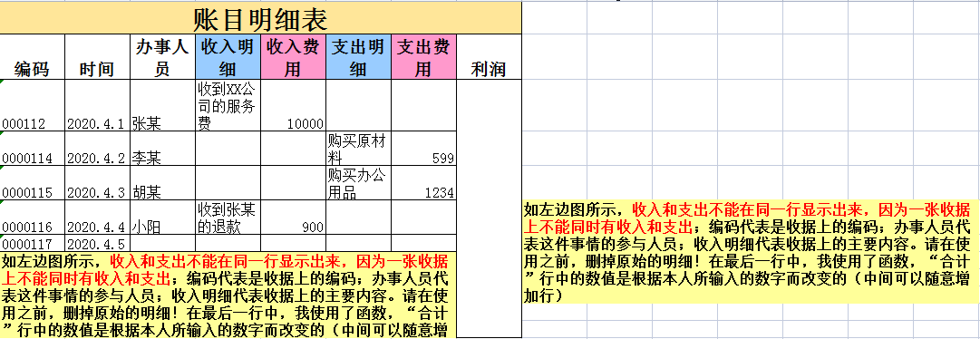The width and height of the screenshot is (980, 339).
Task: Select cell 购买办公用品
Action: [359, 183]
